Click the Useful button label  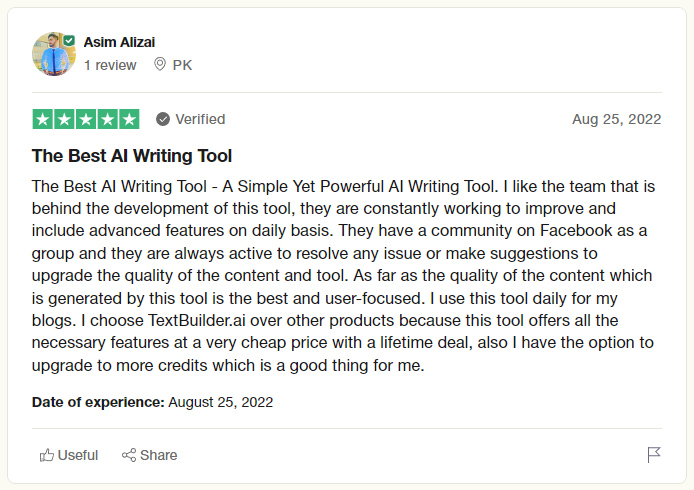[78, 455]
